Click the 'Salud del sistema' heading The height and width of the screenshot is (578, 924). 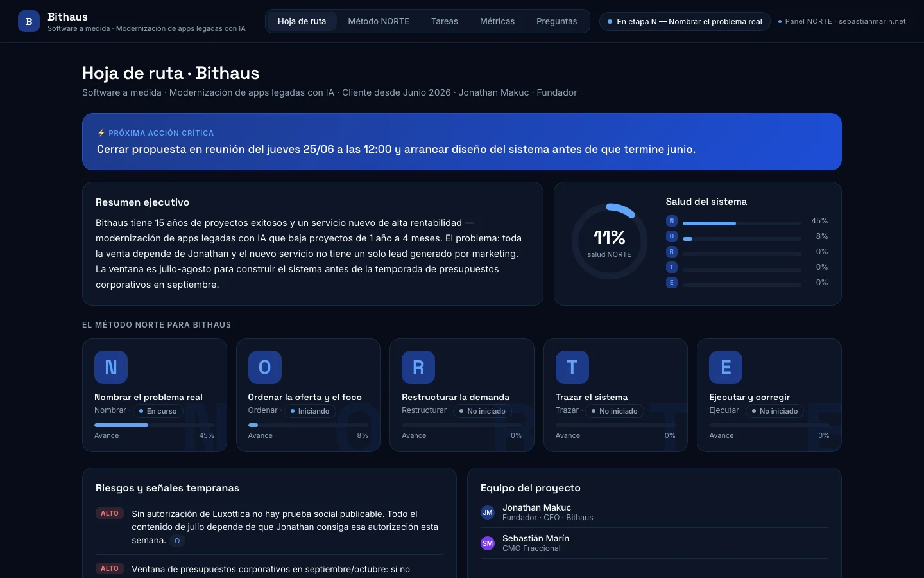tap(706, 202)
